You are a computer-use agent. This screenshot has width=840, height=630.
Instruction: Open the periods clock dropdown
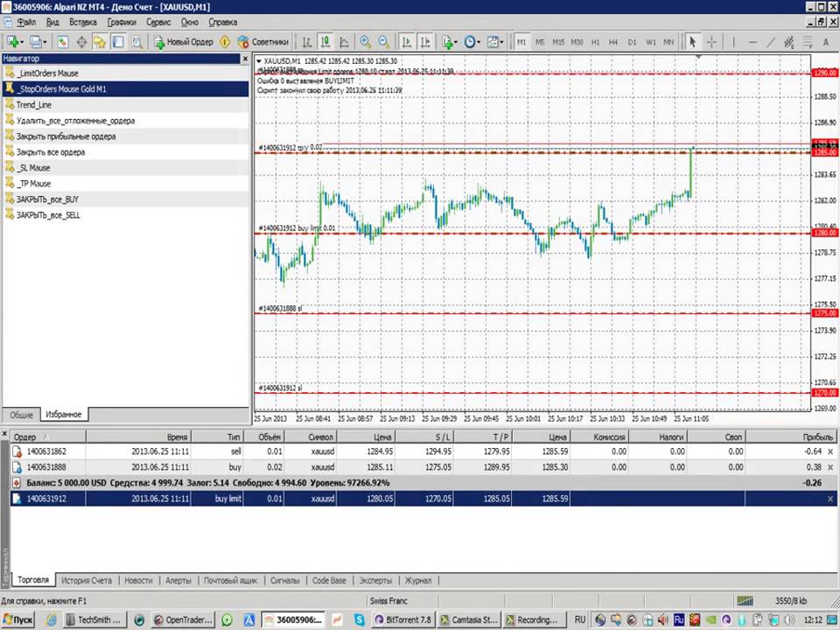coord(472,42)
